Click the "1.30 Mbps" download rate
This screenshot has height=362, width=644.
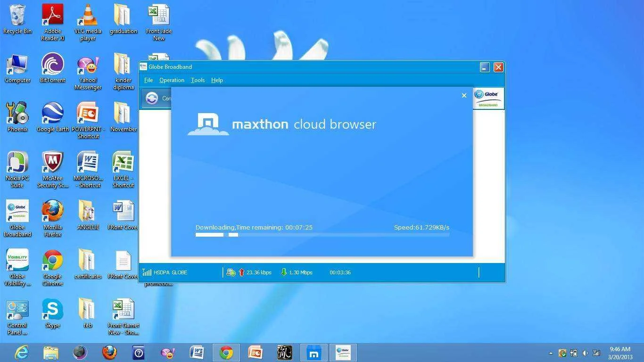pyautogui.click(x=300, y=272)
